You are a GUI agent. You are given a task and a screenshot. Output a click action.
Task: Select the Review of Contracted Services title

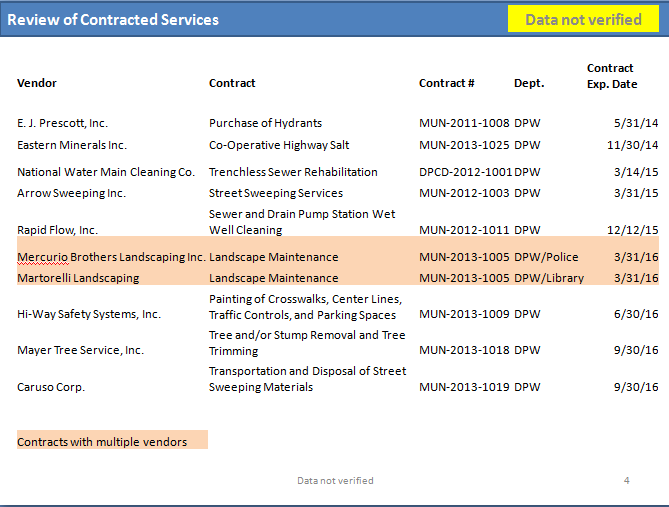pos(113,20)
